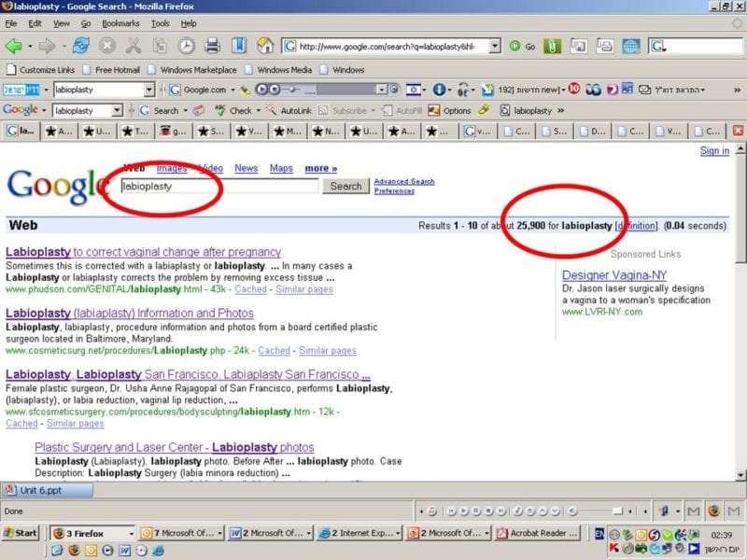Screen dimensions: 747x560
Task: Open the Advanced Search link
Action: (404, 181)
